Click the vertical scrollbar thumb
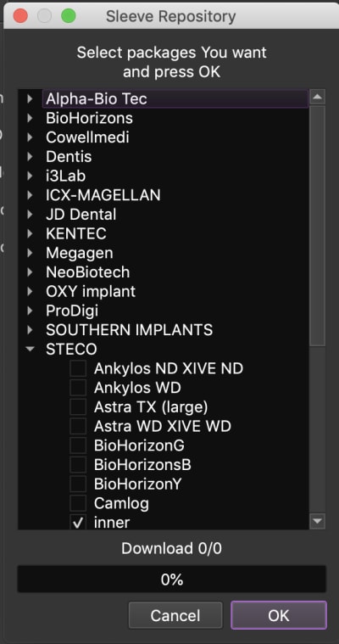The height and width of the screenshot is (644, 339). coord(317,226)
